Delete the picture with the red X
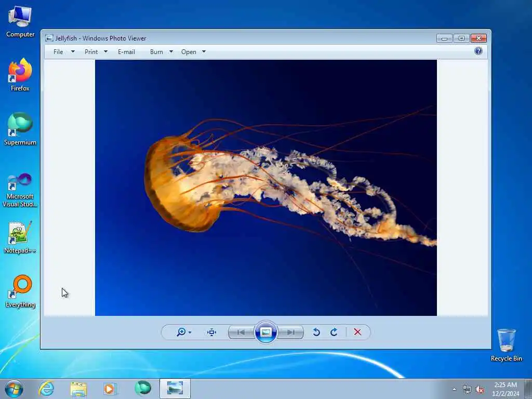532x399 pixels. pyautogui.click(x=357, y=332)
